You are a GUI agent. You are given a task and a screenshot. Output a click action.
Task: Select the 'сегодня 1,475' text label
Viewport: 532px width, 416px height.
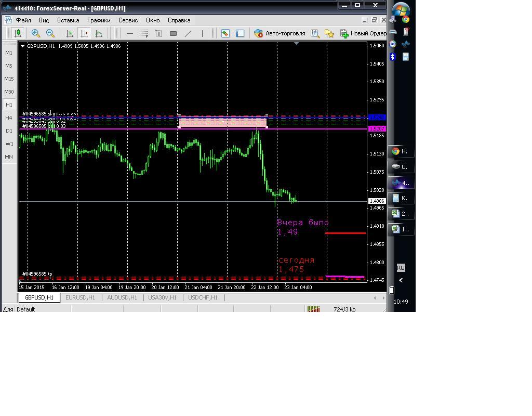[296, 265]
